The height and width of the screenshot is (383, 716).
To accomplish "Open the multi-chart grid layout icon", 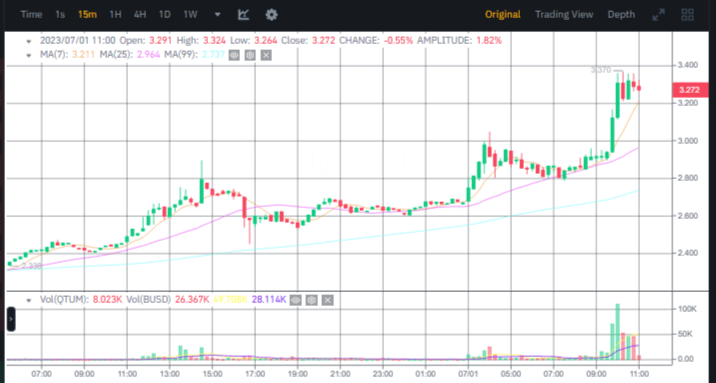I will (688, 15).
